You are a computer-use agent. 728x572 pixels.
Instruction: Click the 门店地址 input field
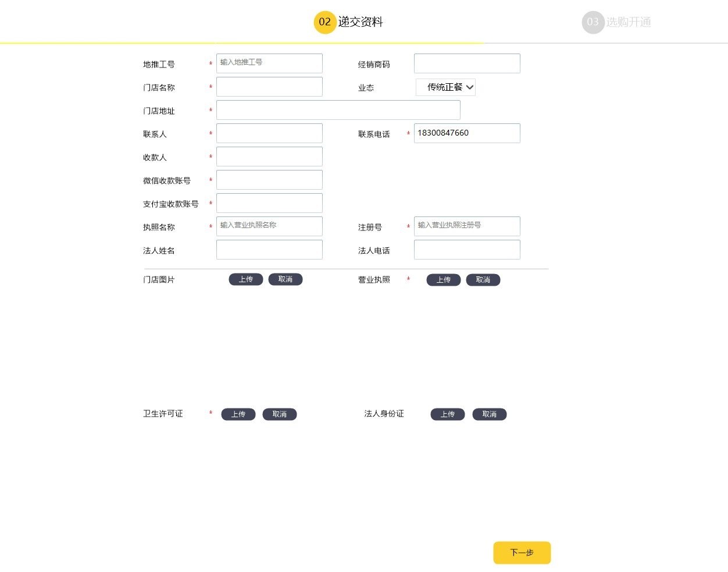(338, 110)
